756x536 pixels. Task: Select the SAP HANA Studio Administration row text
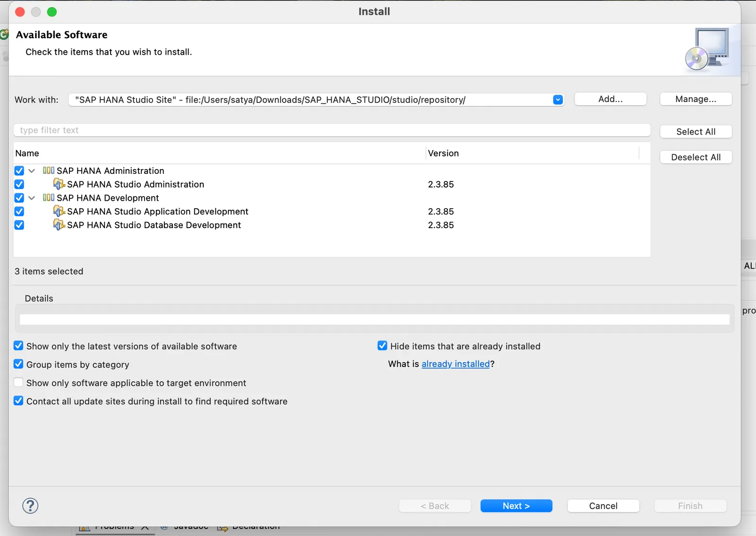pos(136,184)
